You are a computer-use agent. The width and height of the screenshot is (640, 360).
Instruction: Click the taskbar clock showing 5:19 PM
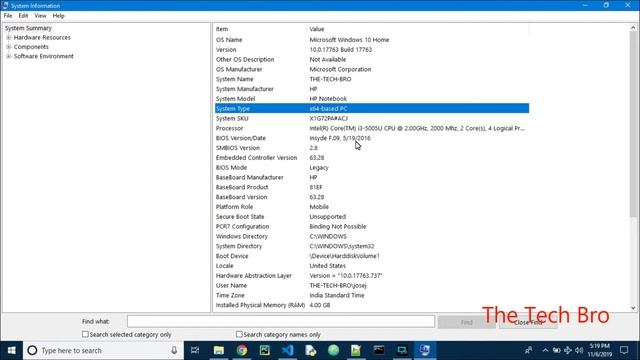(599, 350)
